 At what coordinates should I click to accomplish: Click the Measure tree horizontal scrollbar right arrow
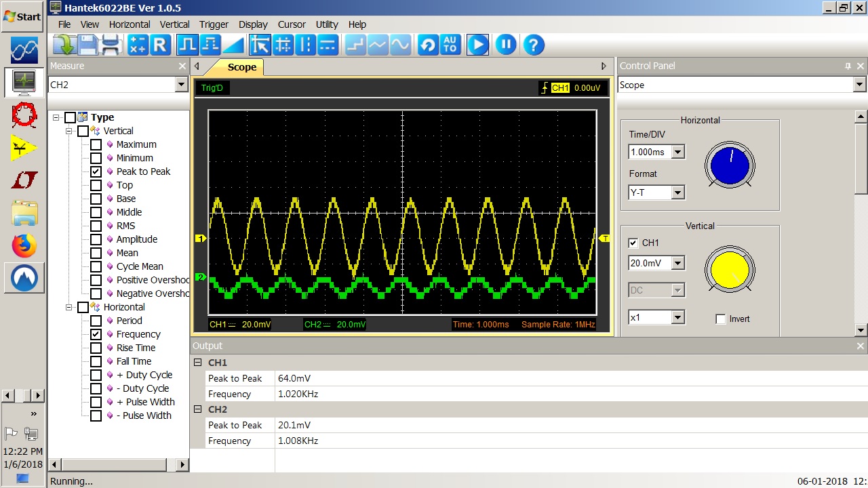(182, 465)
